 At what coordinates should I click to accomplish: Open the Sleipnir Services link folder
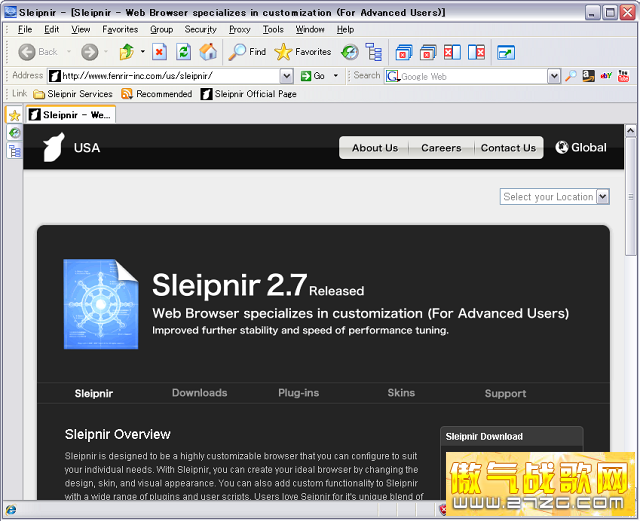tap(73, 94)
